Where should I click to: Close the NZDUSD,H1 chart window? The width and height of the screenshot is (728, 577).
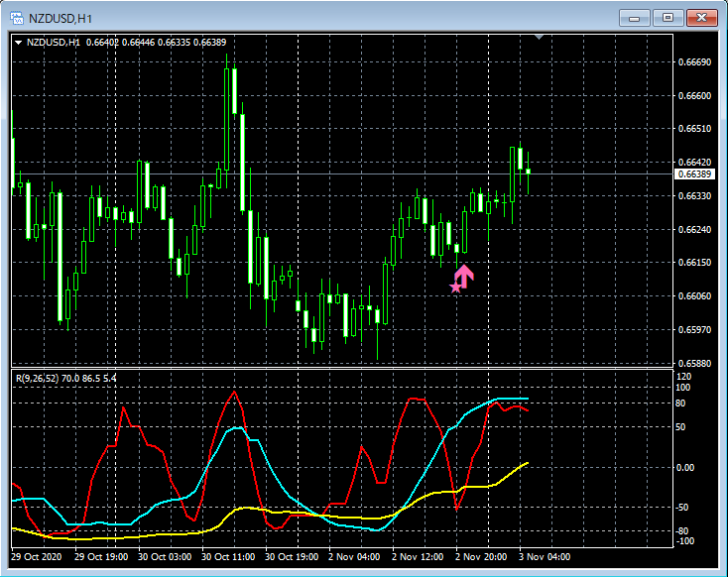701,18
